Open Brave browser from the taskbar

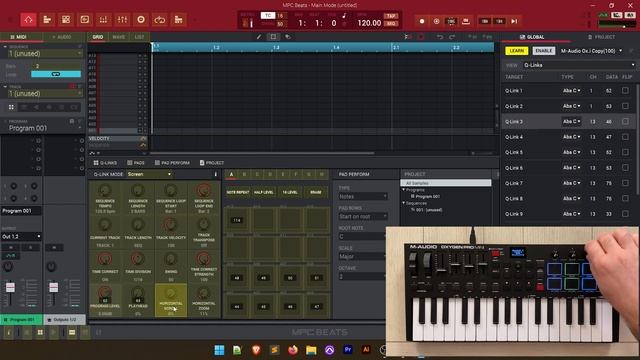click(256, 350)
